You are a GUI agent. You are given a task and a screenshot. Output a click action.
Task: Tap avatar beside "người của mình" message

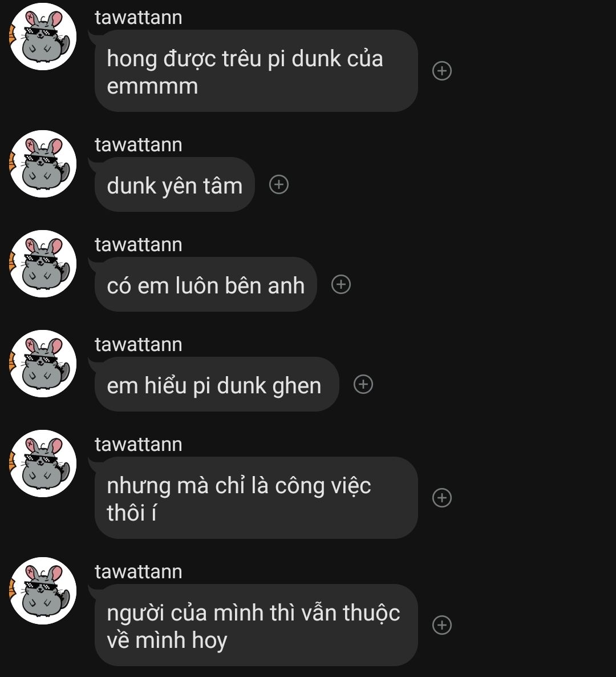coord(43,591)
